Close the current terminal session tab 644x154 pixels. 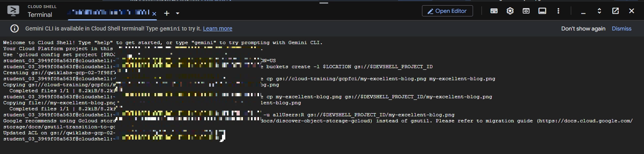154,14
